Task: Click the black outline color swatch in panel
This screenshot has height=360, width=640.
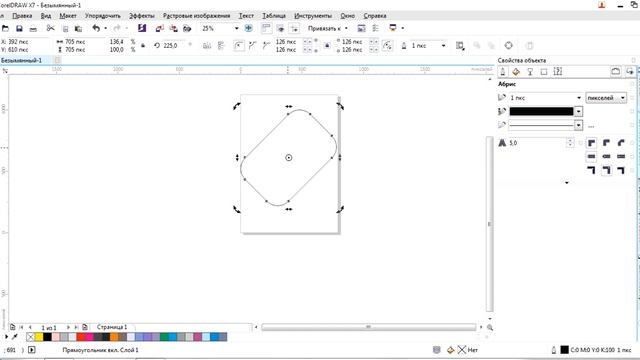Action: click(x=541, y=111)
